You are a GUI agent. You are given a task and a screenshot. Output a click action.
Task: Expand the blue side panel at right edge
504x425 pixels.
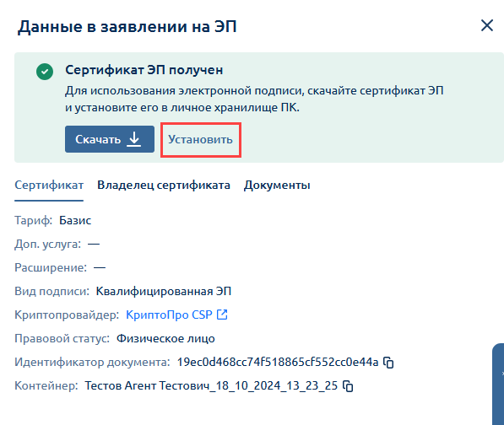coord(499,384)
